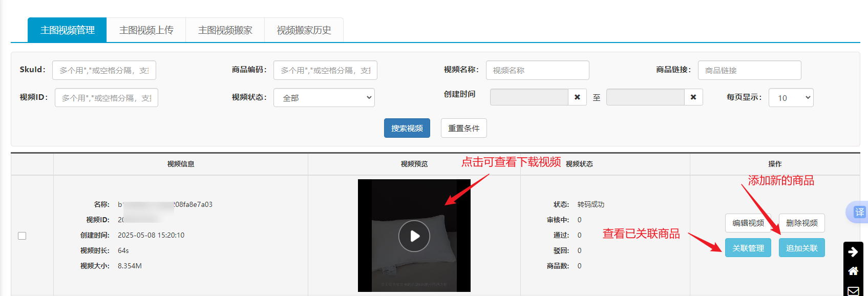Clear the creation end date with X
Screen dimensions: 868x296
693,97
